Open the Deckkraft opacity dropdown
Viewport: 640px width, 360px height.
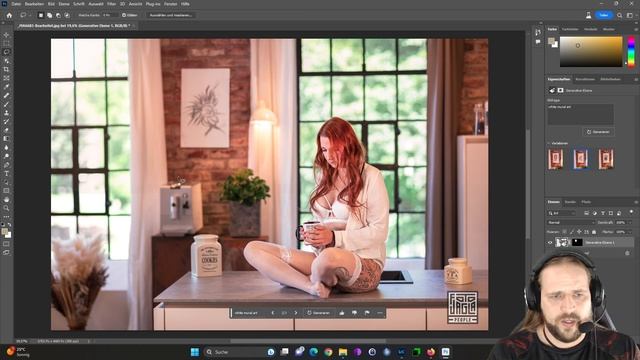coord(631,222)
